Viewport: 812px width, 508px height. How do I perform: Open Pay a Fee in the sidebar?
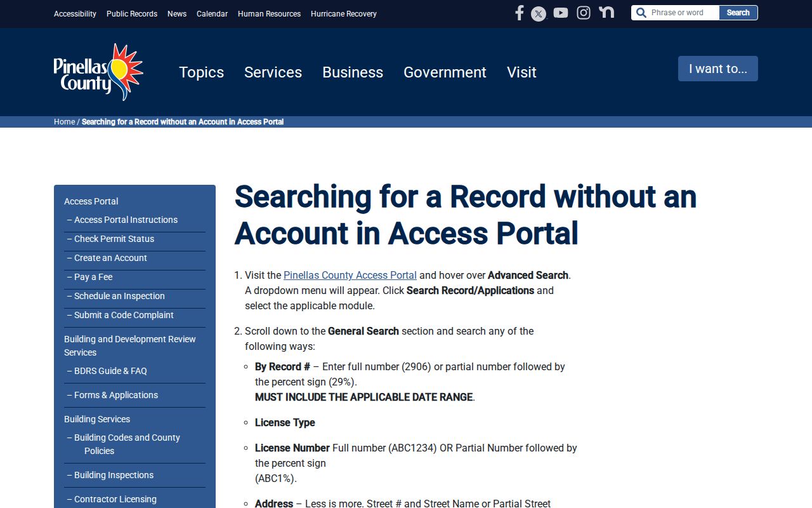(93, 277)
